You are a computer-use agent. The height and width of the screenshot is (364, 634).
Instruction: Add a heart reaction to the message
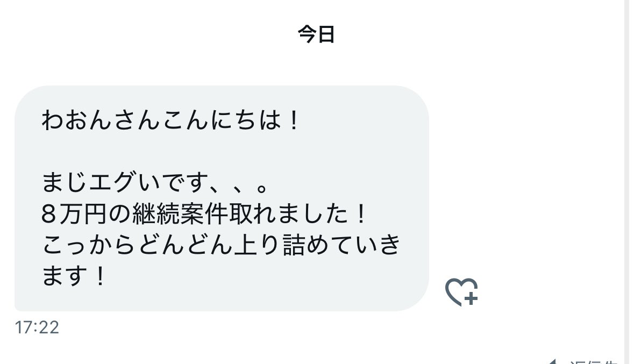tap(461, 292)
